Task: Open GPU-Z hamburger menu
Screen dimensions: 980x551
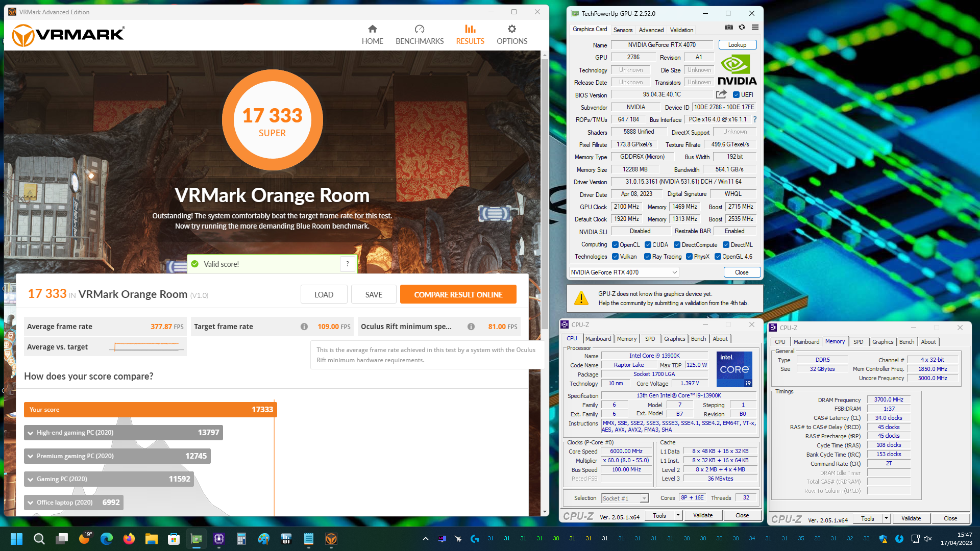Action: tap(755, 28)
